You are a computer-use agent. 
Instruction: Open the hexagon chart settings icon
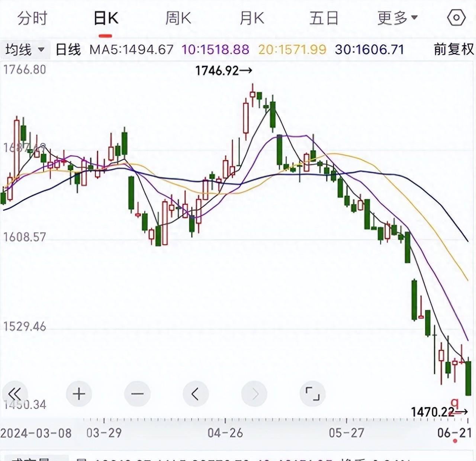(456, 17)
